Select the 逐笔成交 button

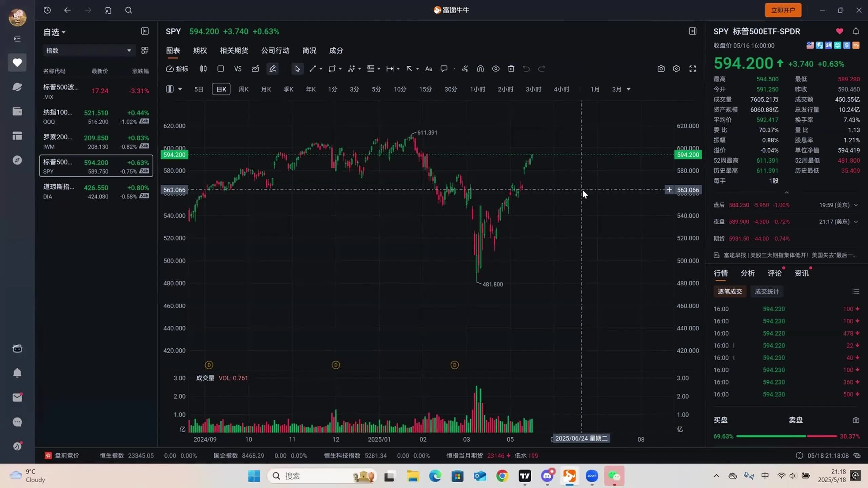coord(730,291)
